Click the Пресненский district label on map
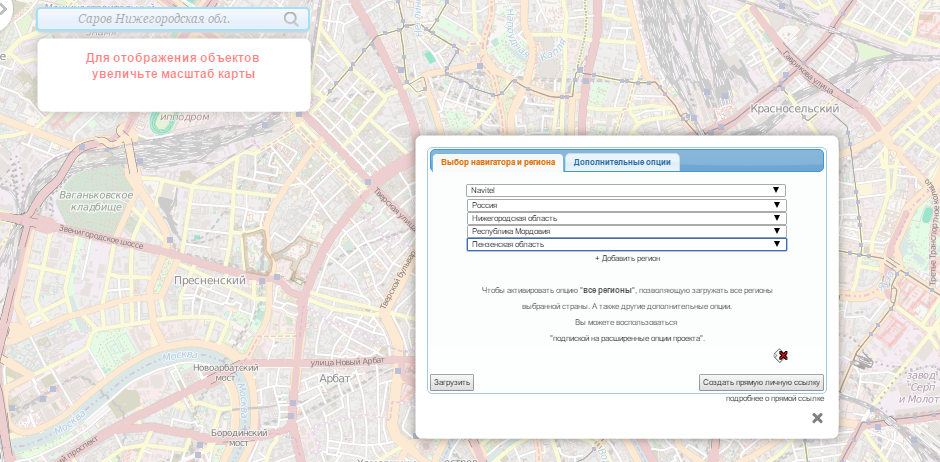The image size is (940, 462). [209, 281]
